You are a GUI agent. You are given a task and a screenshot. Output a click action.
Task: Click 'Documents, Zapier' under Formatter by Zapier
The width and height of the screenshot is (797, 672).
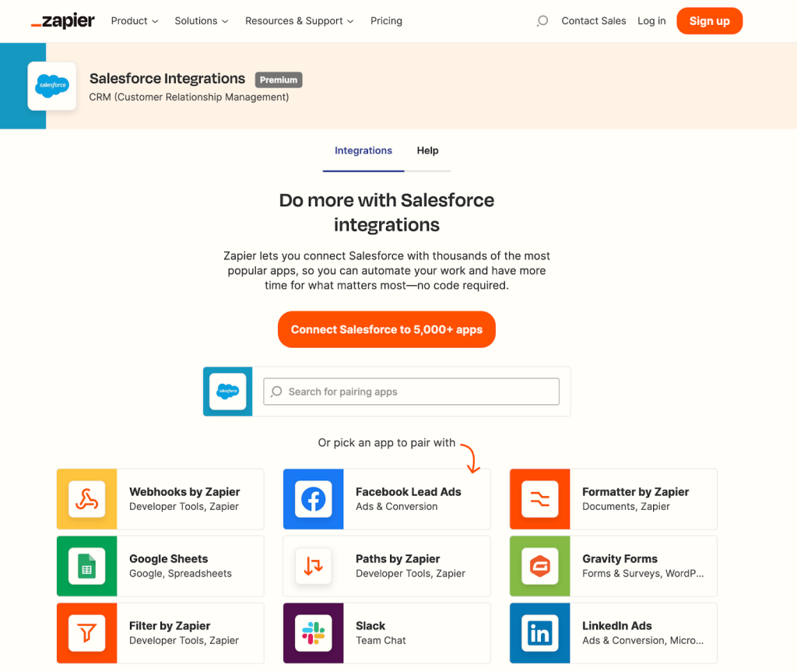[x=626, y=507]
